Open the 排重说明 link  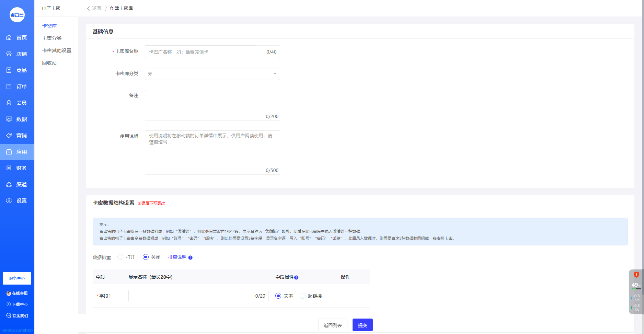pos(177,257)
